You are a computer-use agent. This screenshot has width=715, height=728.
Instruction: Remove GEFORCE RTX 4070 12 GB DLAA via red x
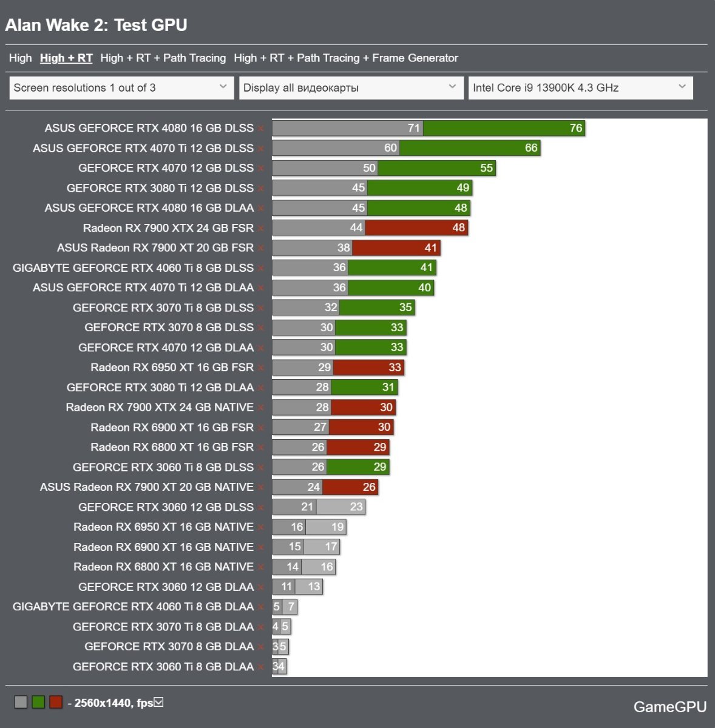point(261,348)
